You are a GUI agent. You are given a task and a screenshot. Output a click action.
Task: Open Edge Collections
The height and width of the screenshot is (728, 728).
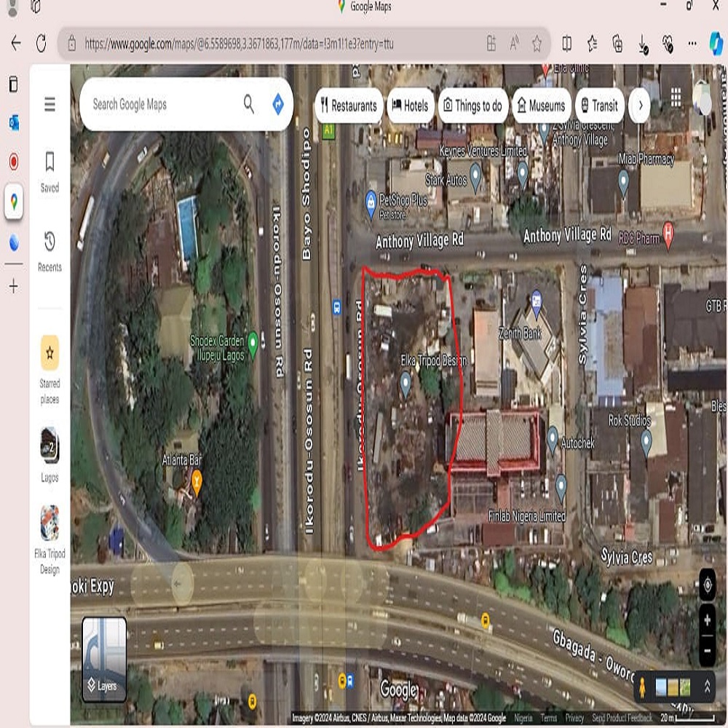(x=617, y=44)
